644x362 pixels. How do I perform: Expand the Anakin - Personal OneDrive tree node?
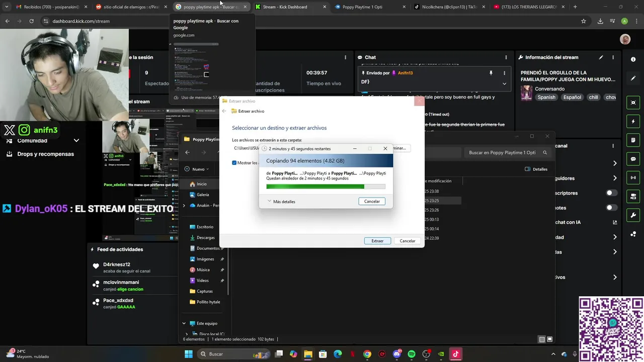coord(184,205)
